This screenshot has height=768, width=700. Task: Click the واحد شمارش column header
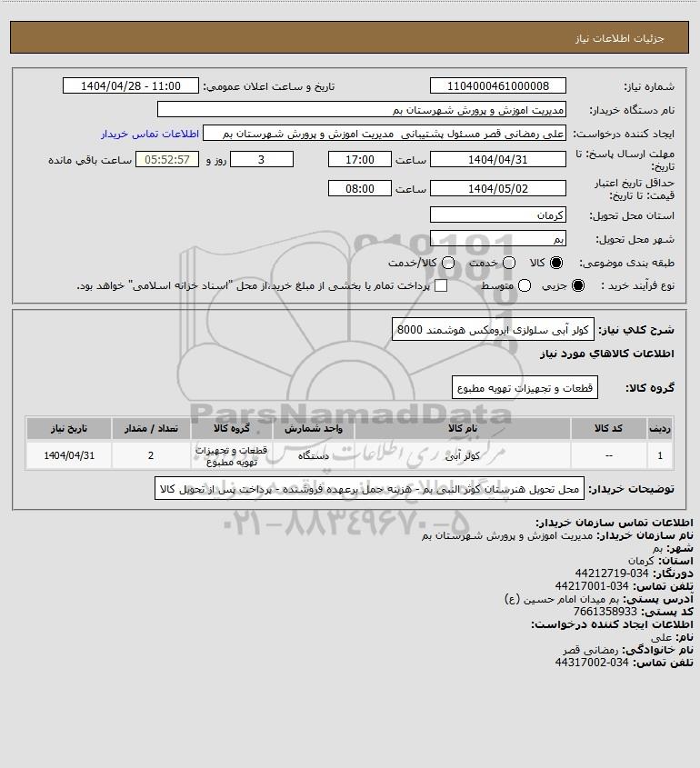(x=314, y=429)
